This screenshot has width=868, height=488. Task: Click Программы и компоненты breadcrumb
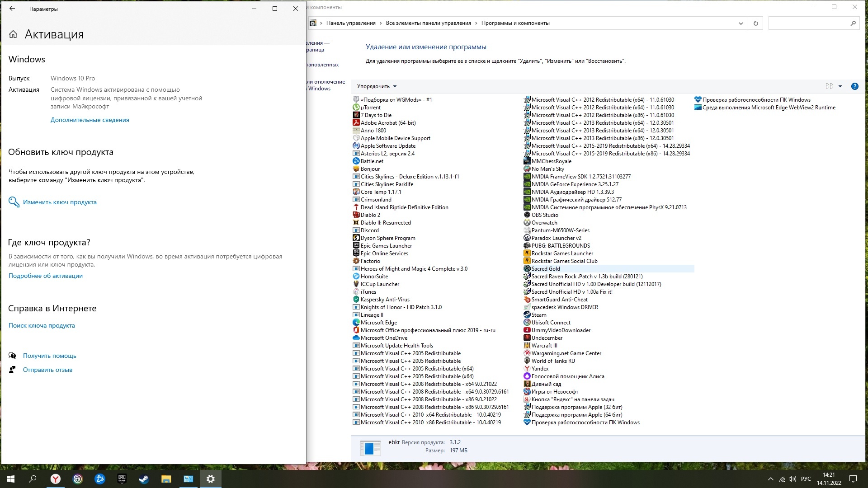click(515, 23)
